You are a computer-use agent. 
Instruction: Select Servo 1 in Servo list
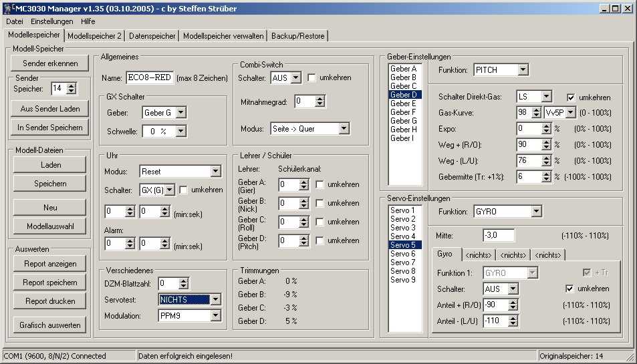405,210
